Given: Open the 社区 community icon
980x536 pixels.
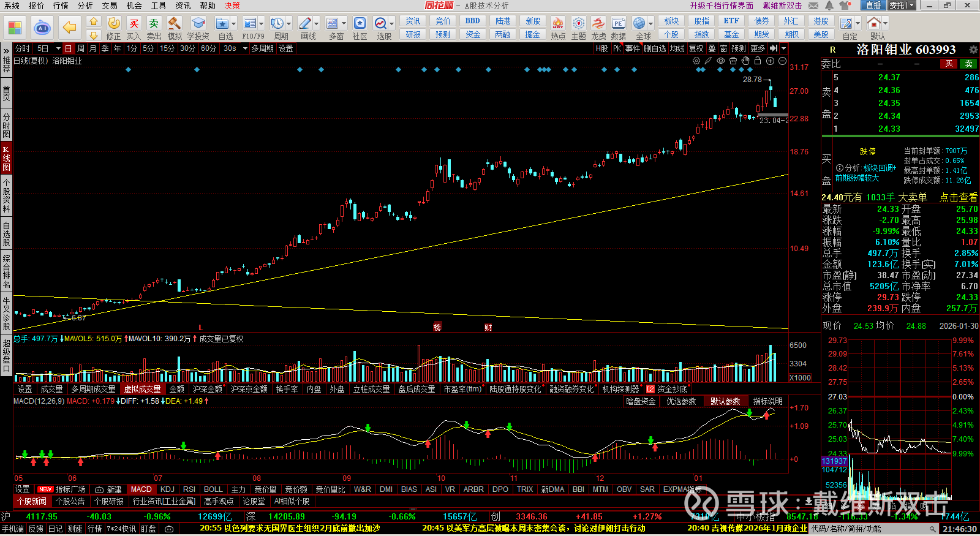Looking at the screenshot, I should click(360, 24).
